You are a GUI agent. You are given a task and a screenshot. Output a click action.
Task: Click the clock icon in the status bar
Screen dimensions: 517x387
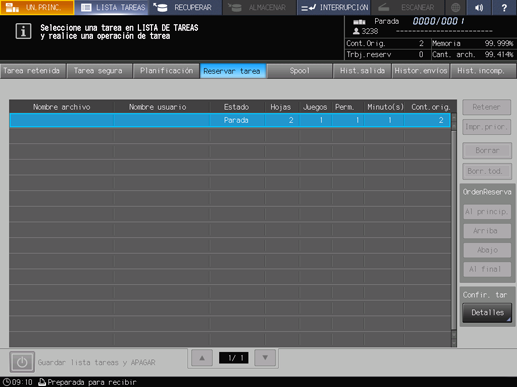(x=6, y=382)
